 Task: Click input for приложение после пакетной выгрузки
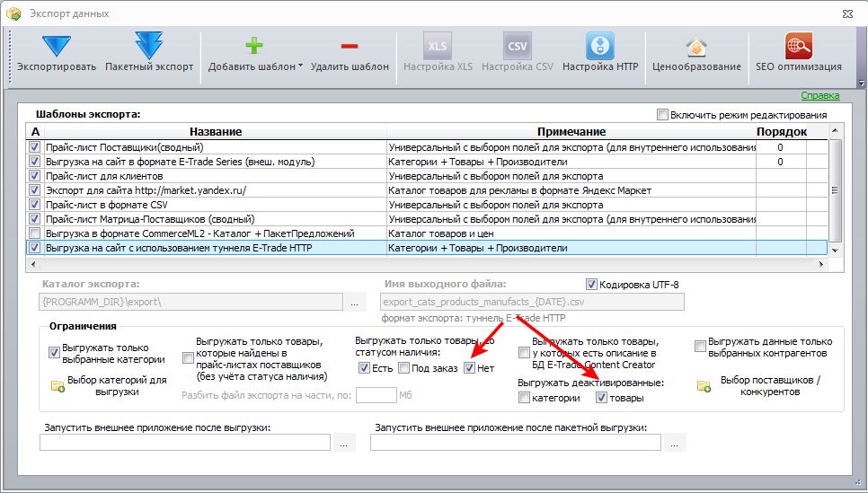click(x=516, y=443)
